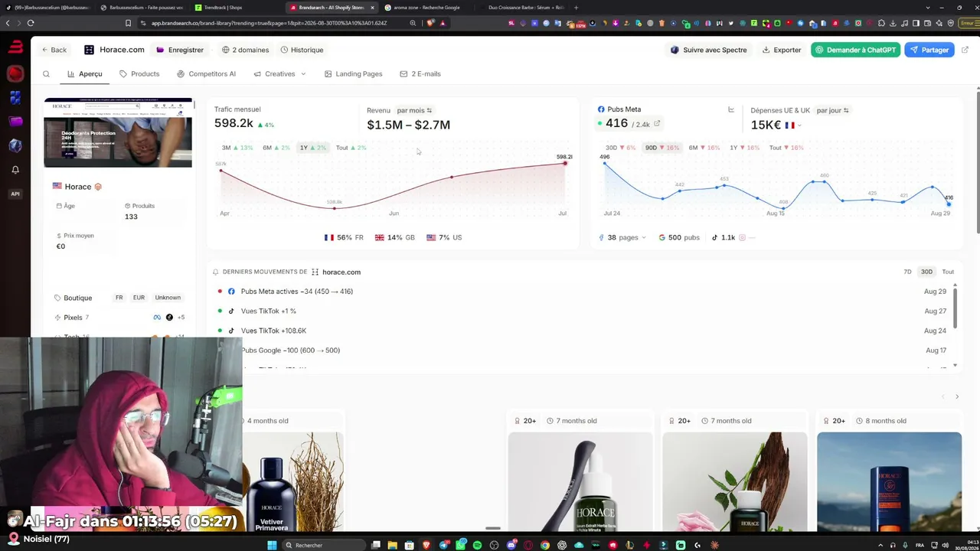Open the API sidebar item
The height and width of the screenshot is (551, 980).
point(15,194)
